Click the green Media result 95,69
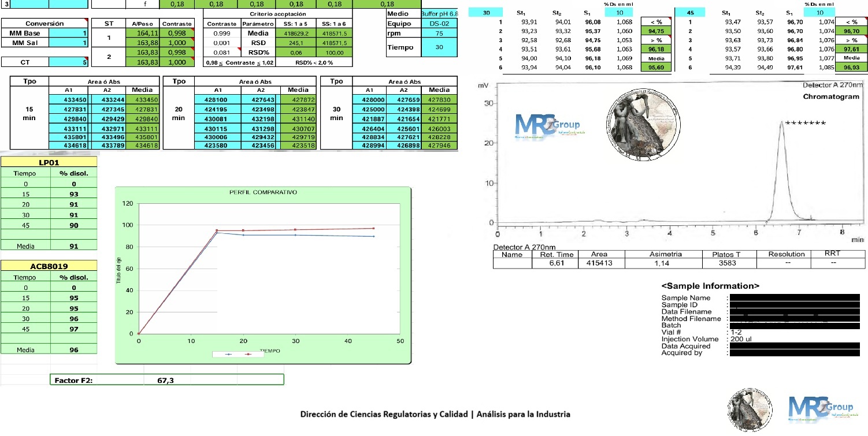Viewport: 868px width, 436px height. [x=656, y=67]
